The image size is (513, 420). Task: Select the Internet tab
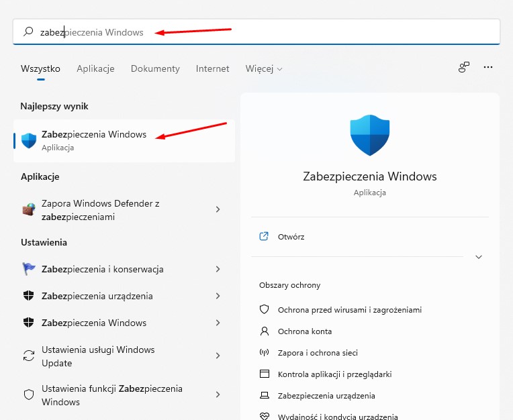[x=212, y=68]
